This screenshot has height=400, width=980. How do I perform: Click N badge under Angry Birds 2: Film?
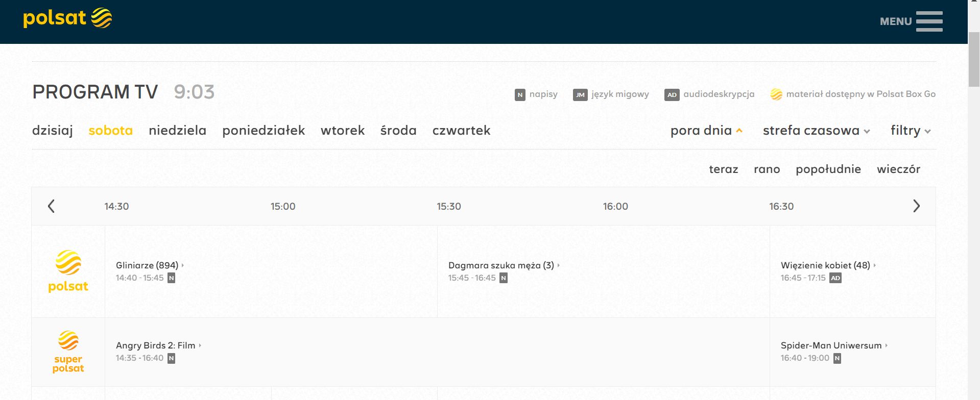[172, 358]
